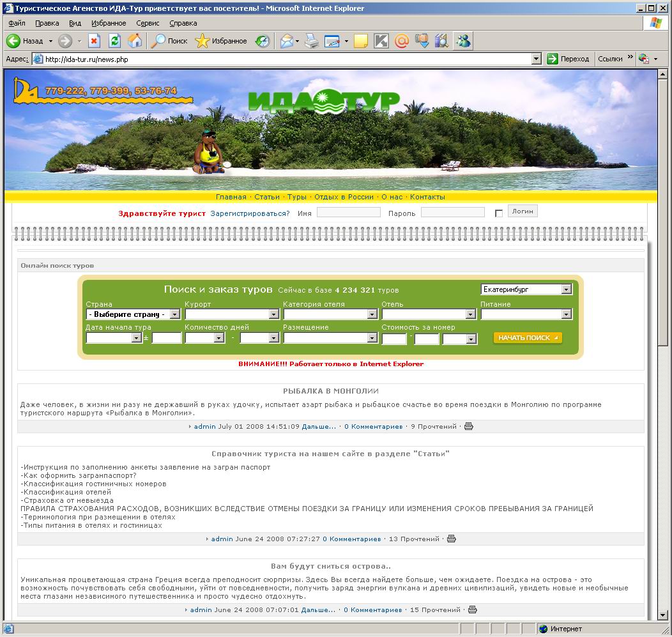Click the orange @ toolbar icon

(x=402, y=41)
